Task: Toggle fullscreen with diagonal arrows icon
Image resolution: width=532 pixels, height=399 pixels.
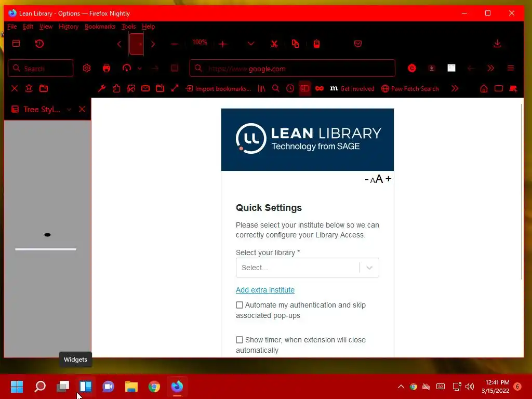Action: click(175, 88)
